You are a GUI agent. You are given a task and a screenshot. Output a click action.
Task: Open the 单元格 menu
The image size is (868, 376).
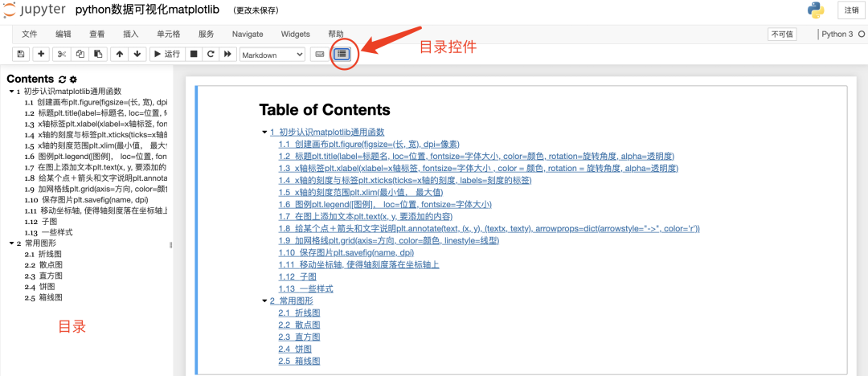click(x=168, y=35)
